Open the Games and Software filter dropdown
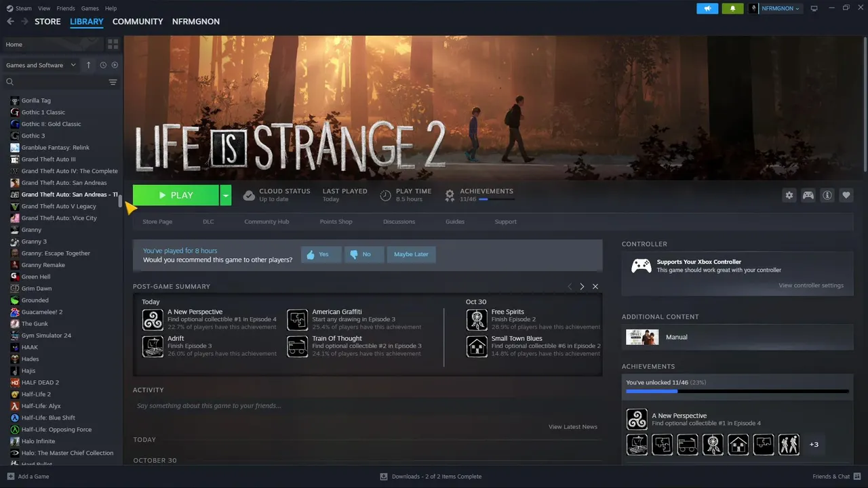Viewport: 868px width, 488px height. [41, 65]
